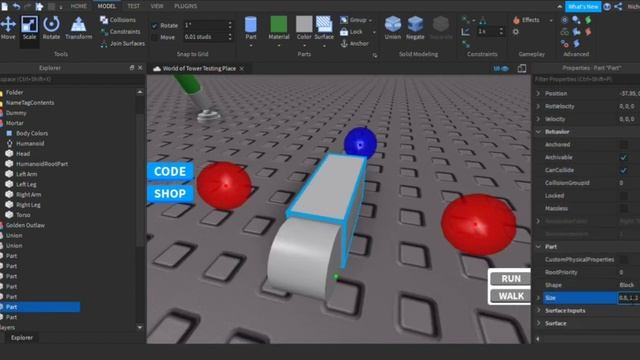Click the CODE button in viewport

click(x=170, y=171)
